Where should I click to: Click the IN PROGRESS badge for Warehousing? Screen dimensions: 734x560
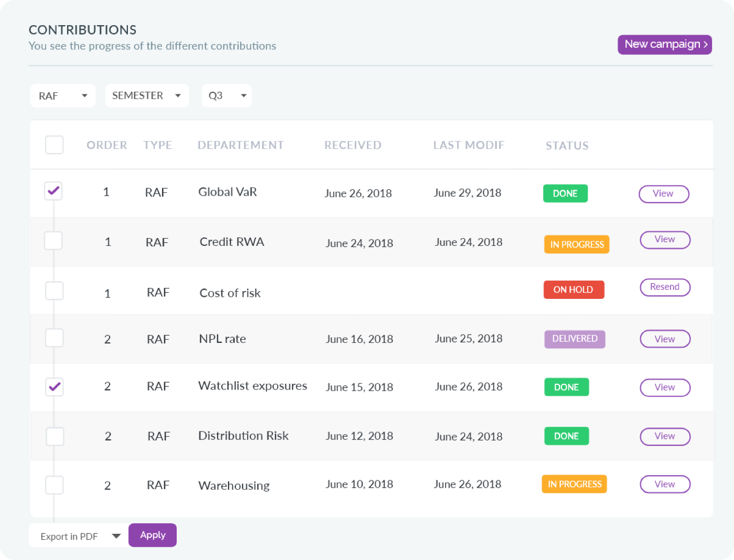(x=574, y=484)
